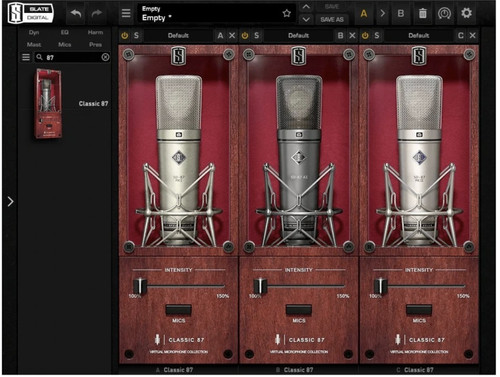Click the SAVE AS button

332,20
